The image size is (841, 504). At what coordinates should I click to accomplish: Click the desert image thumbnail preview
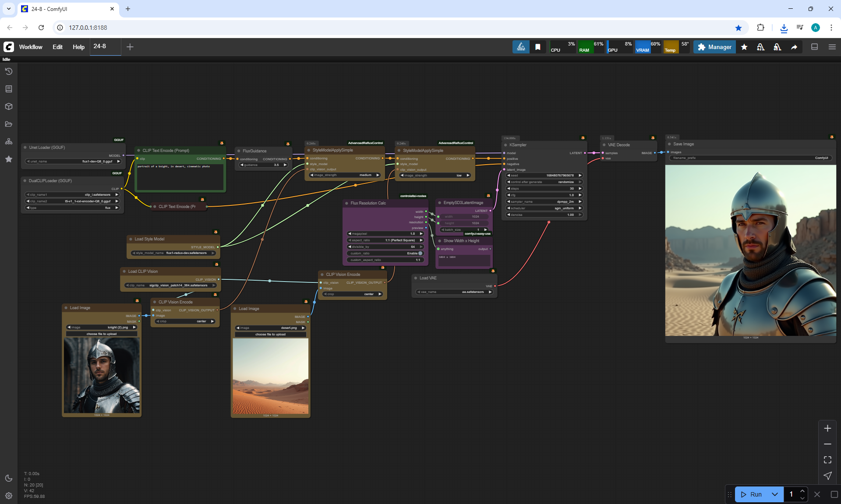point(270,376)
